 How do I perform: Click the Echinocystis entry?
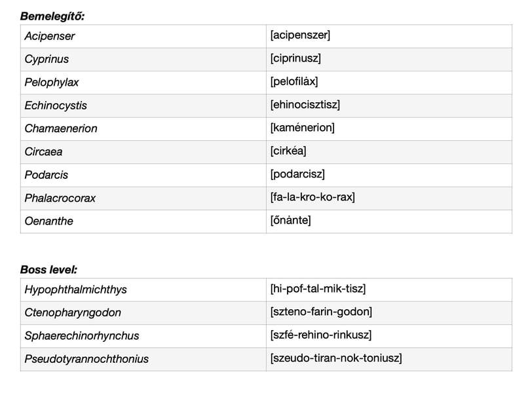click(56, 105)
